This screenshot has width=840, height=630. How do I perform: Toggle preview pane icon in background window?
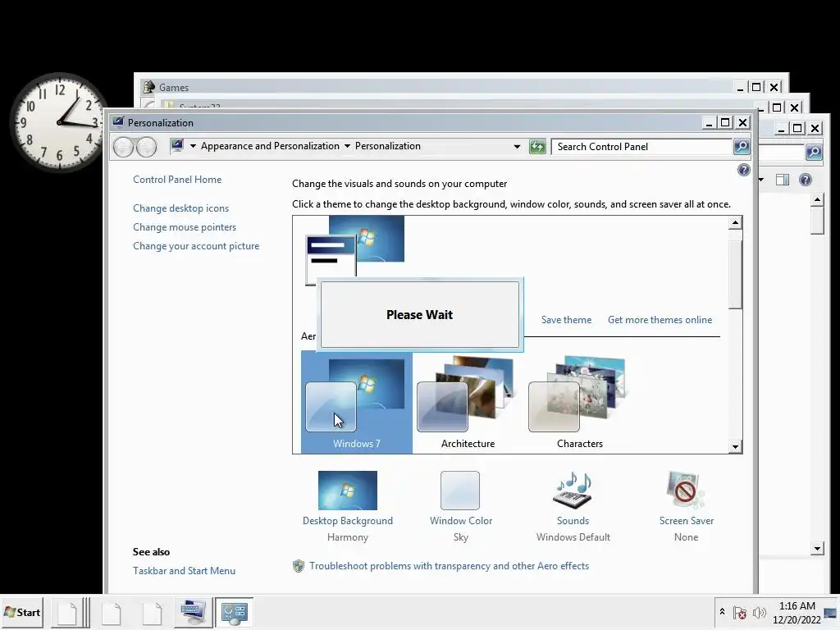783,180
